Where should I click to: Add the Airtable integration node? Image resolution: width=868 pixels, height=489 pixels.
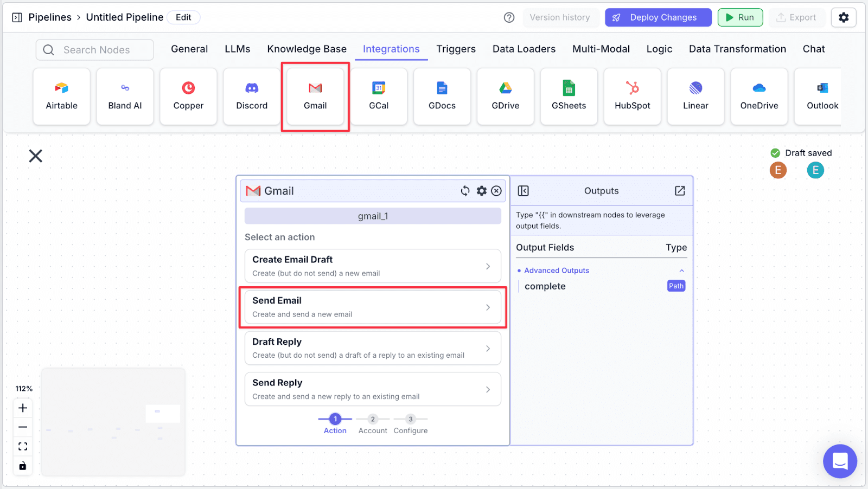(x=61, y=96)
